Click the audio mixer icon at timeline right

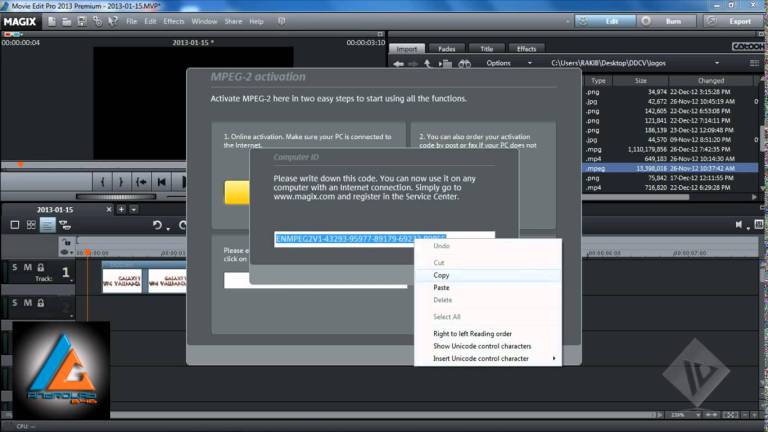[759, 224]
